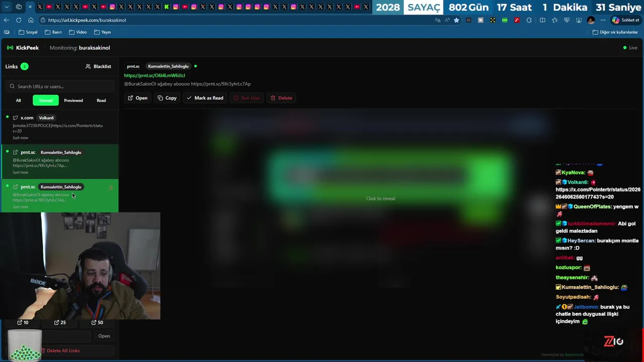Select the All filter tab
Viewport: 644px width, 362px height.
click(18, 101)
